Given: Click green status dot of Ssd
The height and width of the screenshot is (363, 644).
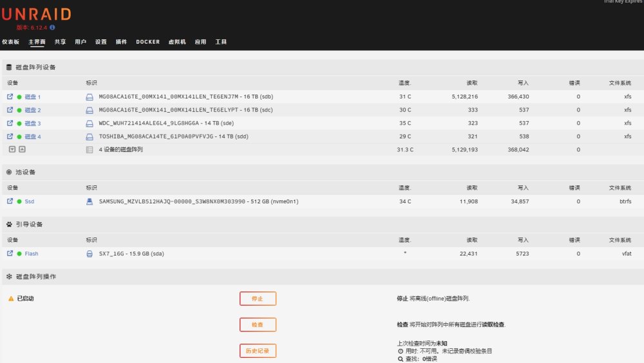Looking at the screenshot, I should click(19, 201).
